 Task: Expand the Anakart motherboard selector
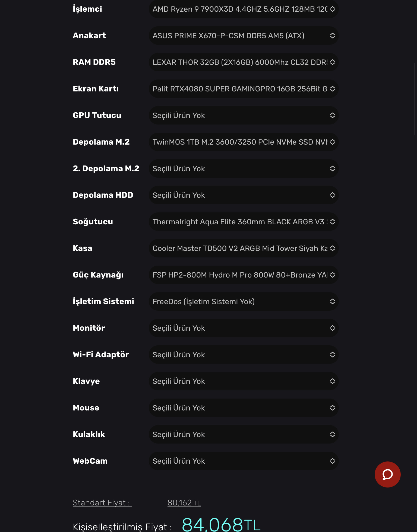[x=244, y=36]
